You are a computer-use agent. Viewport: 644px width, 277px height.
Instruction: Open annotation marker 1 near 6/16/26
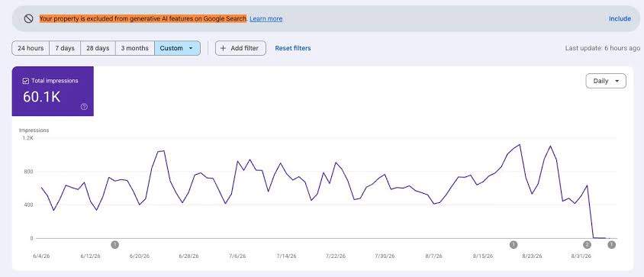(115, 245)
